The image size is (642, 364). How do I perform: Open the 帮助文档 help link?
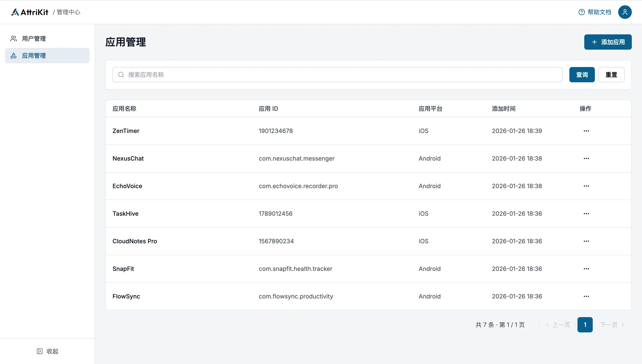tap(599, 12)
